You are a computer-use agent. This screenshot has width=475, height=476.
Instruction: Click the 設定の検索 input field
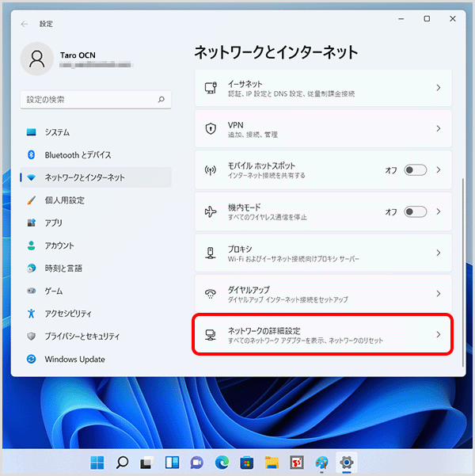[x=89, y=100]
